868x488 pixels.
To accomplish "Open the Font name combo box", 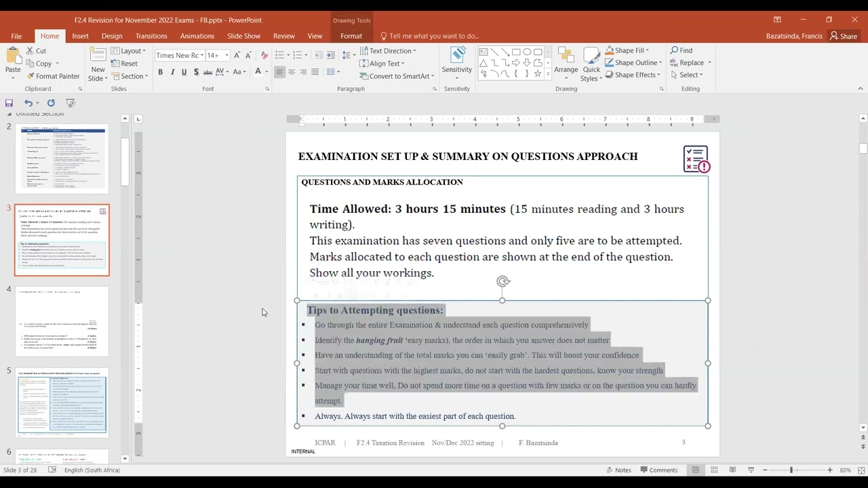I will [x=180, y=55].
